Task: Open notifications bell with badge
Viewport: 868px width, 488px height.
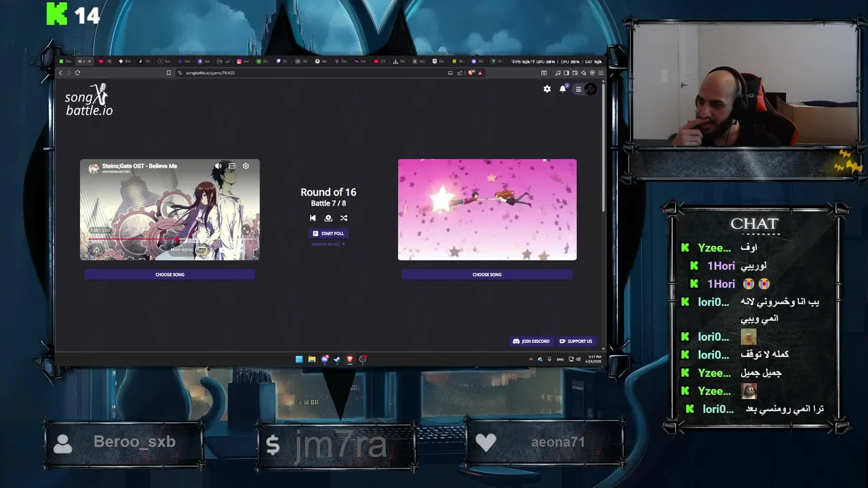Action: click(x=563, y=89)
